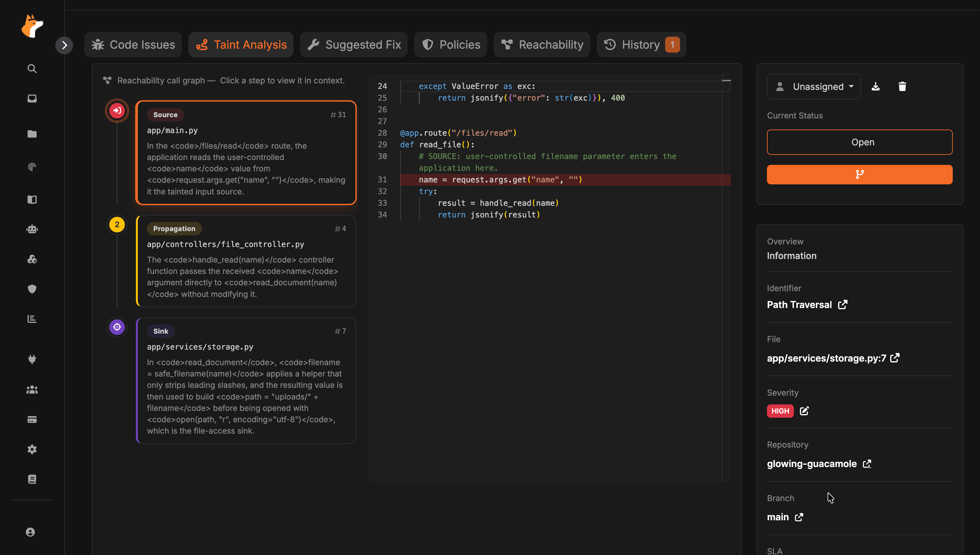Click the biohazard icon in the sidebar

click(32, 259)
